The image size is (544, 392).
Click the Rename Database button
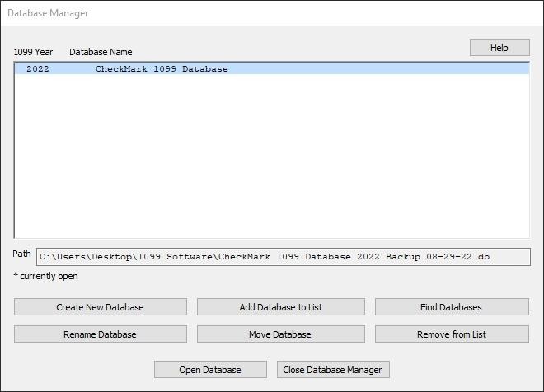(100, 334)
